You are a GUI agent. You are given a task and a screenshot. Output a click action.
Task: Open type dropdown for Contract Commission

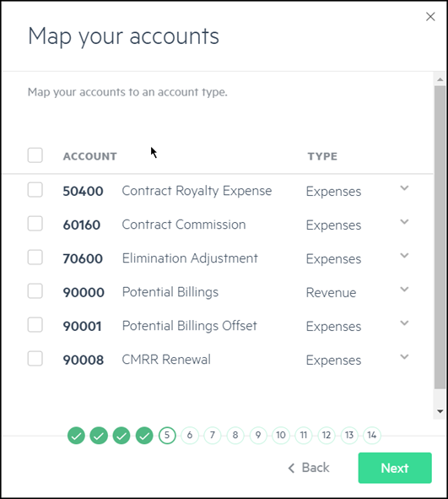(404, 222)
